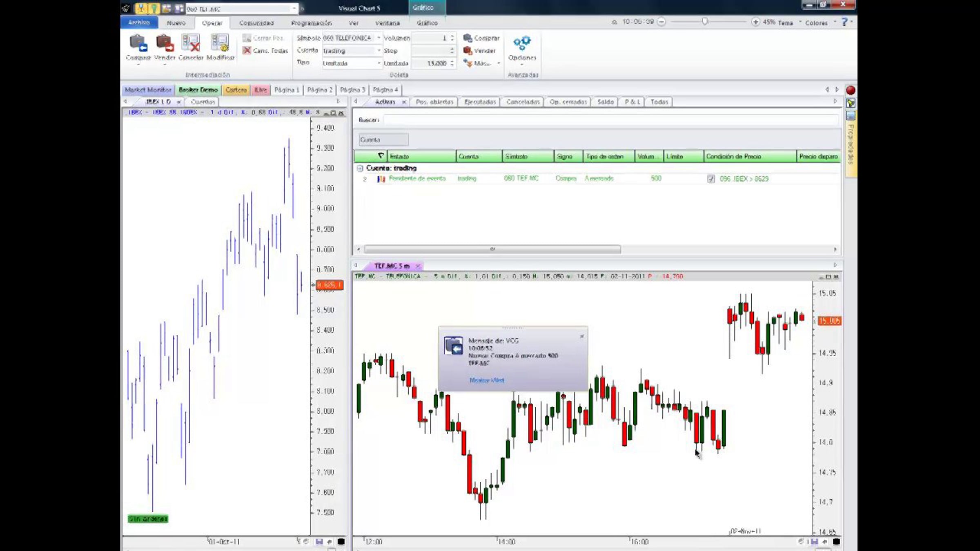The width and height of the screenshot is (980, 551).
Task: Click the orders table horizontal scrollbar
Action: (492, 249)
